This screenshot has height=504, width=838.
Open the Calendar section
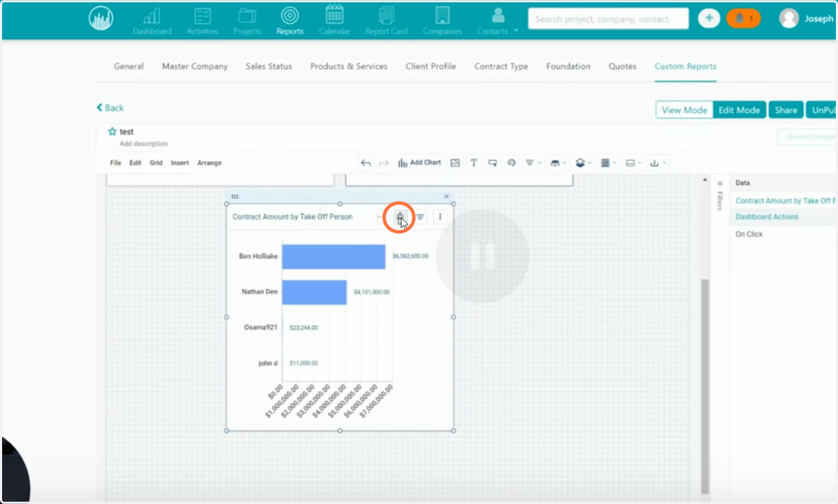coord(335,20)
